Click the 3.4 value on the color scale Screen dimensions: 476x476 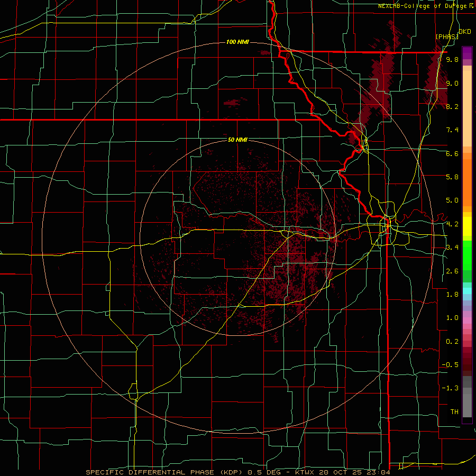pyautogui.click(x=452, y=248)
